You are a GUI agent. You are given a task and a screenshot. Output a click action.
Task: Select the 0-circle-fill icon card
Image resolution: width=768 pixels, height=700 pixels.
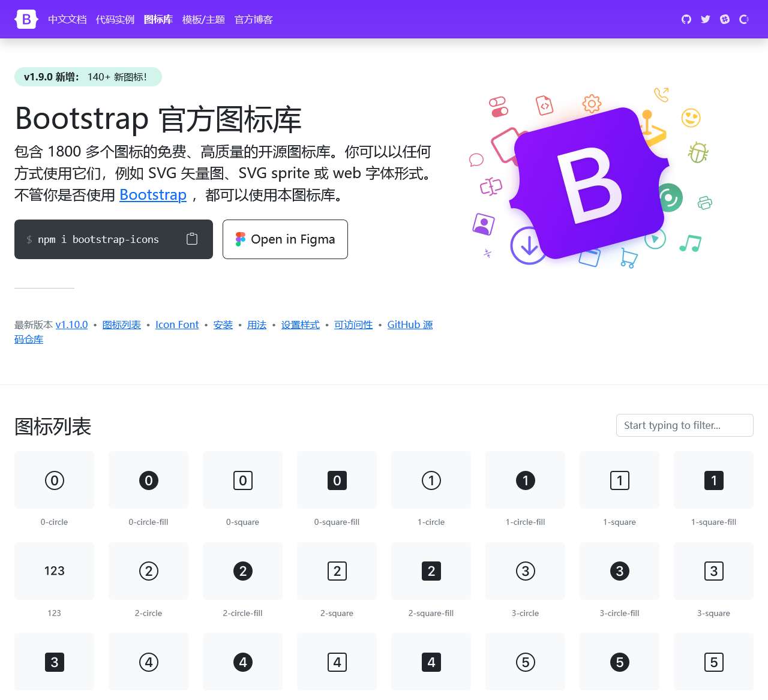point(149,490)
